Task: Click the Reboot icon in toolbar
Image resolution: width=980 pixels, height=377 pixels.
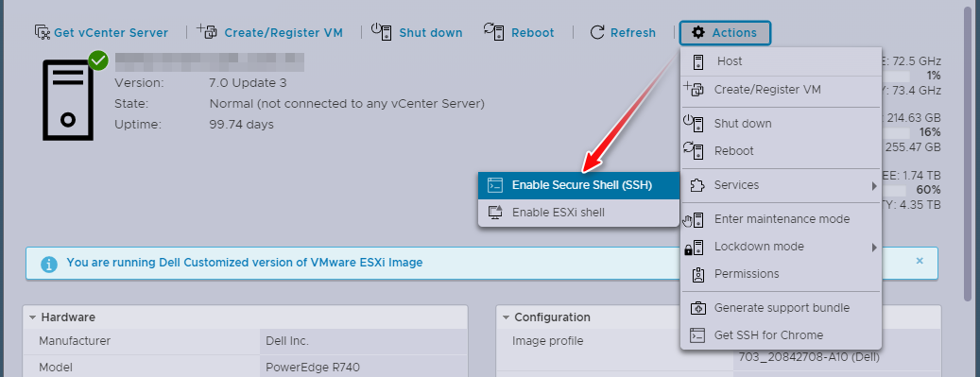Action: point(493,31)
